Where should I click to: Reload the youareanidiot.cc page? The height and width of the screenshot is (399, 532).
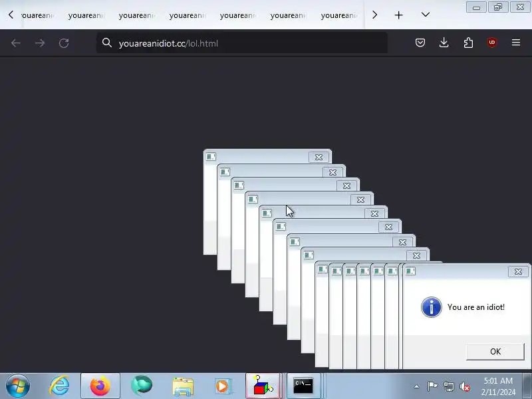tap(64, 43)
